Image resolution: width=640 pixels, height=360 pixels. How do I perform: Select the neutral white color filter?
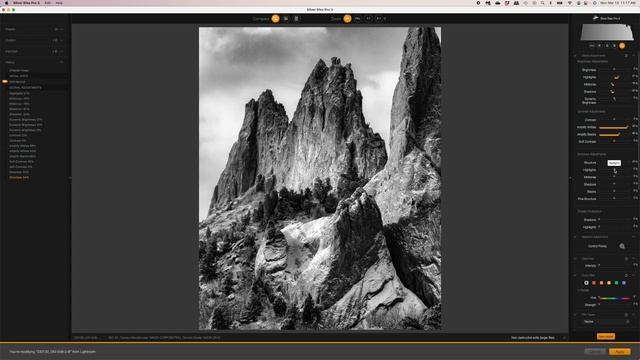(x=586, y=283)
